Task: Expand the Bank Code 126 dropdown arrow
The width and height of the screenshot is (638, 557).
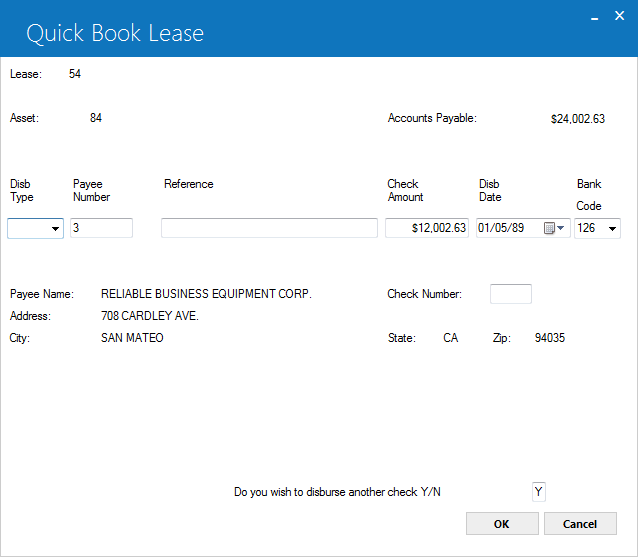Action: click(612, 229)
